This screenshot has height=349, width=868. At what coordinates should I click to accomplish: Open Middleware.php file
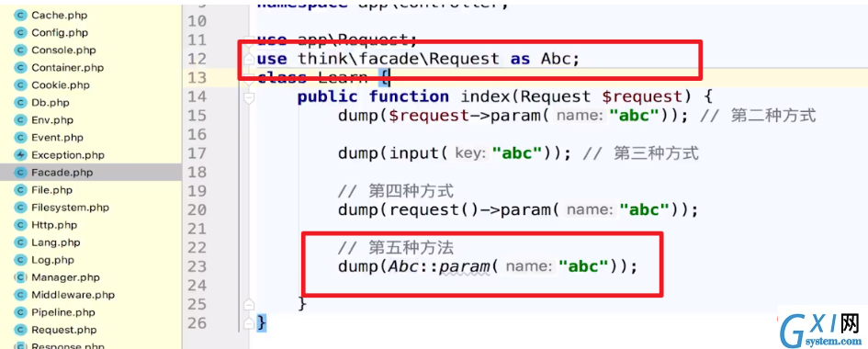tap(73, 296)
